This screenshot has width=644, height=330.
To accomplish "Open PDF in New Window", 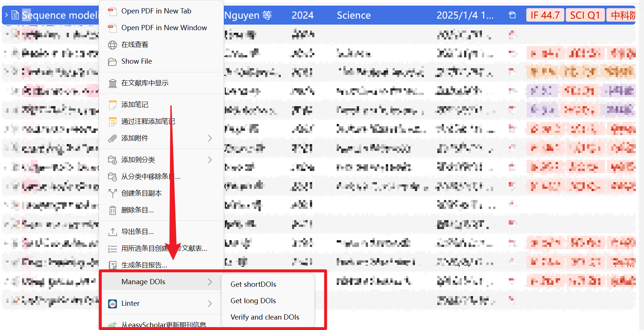I will (x=164, y=28).
